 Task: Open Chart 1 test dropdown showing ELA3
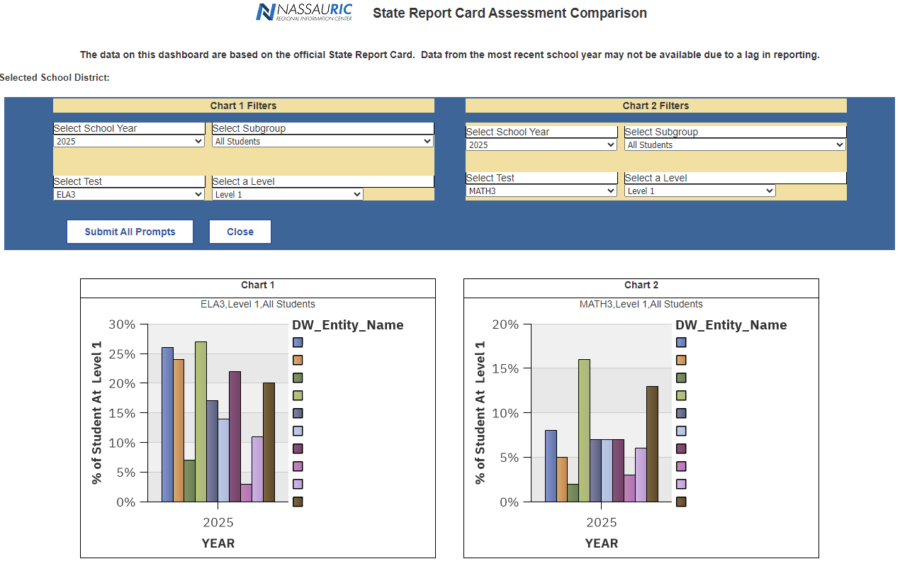[129, 194]
